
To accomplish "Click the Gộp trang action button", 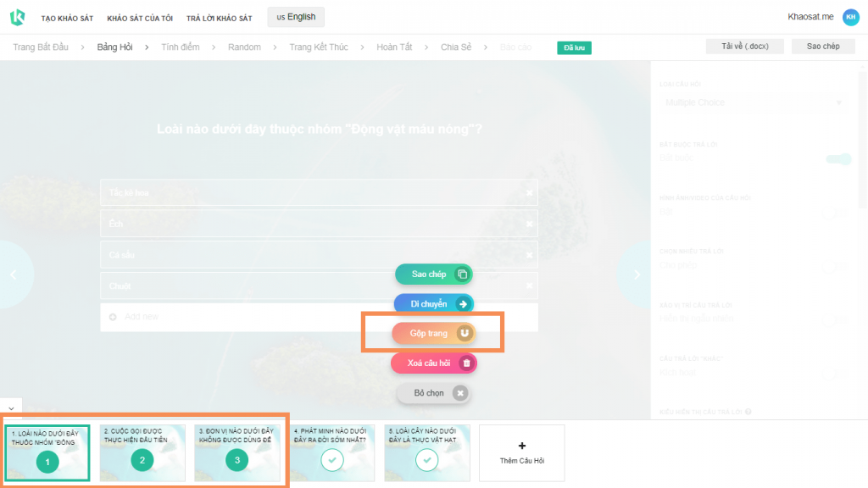I will [433, 333].
